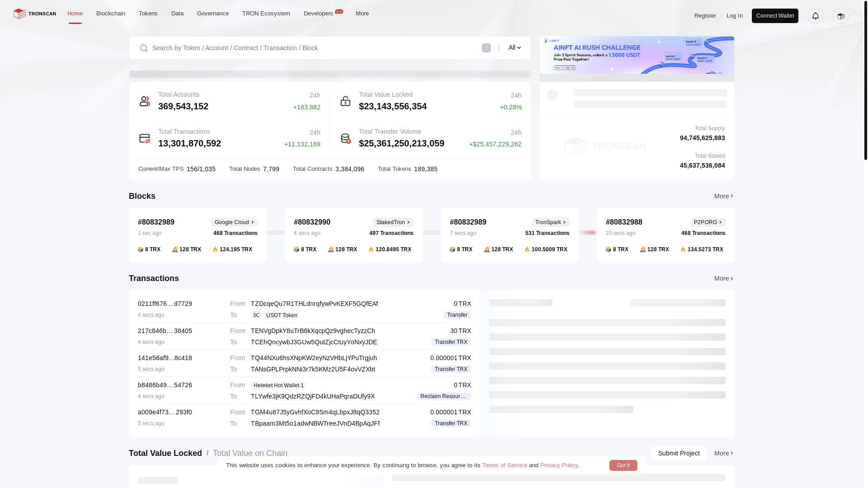This screenshot has height=488, width=868.
Task: Open the Blockchain menu
Action: click(111, 14)
